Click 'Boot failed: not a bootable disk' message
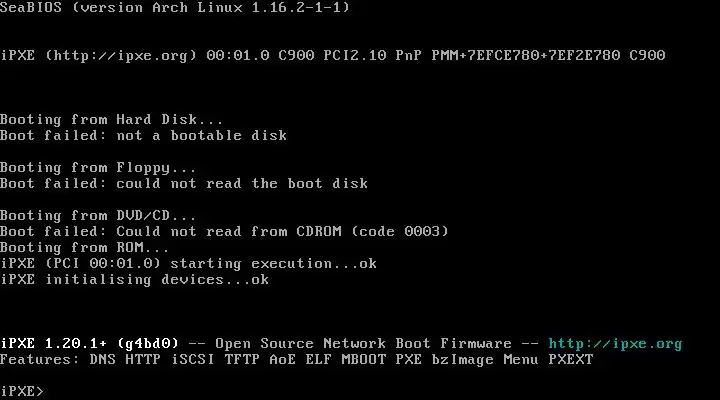The height and width of the screenshot is (400, 720). click(x=143, y=135)
